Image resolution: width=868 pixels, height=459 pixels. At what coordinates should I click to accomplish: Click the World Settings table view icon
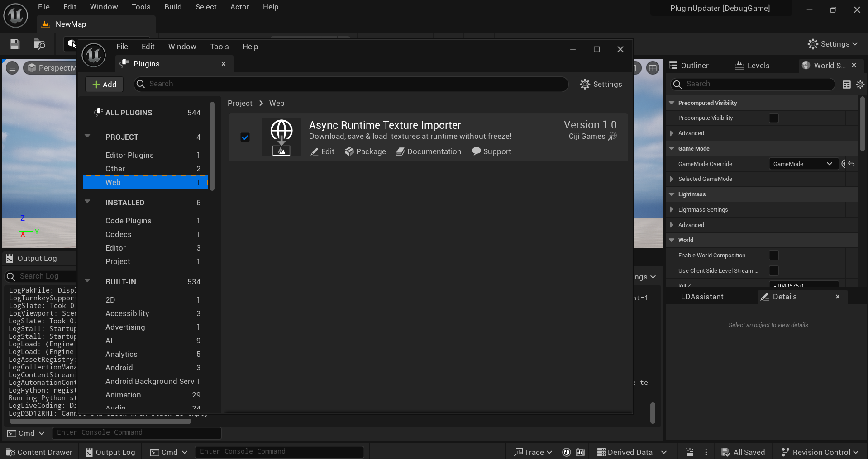click(x=847, y=85)
